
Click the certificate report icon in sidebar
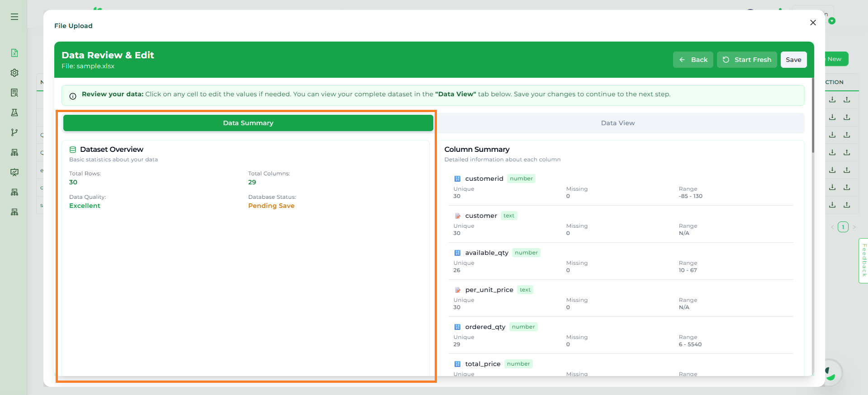click(14, 93)
